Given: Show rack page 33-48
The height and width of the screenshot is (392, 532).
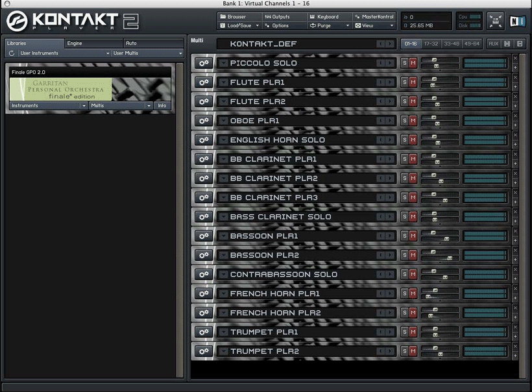Looking at the screenshot, I should click(x=452, y=43).
